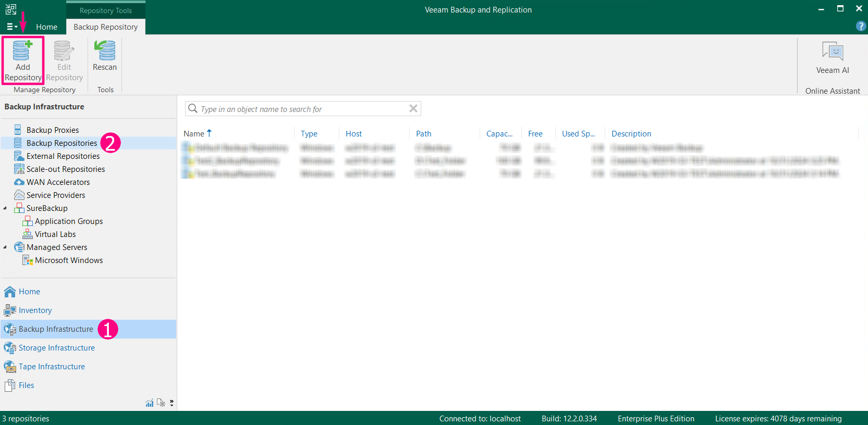Clear the search box with the X icon
The image size is (868, 425).
click(x=413, y=108)
